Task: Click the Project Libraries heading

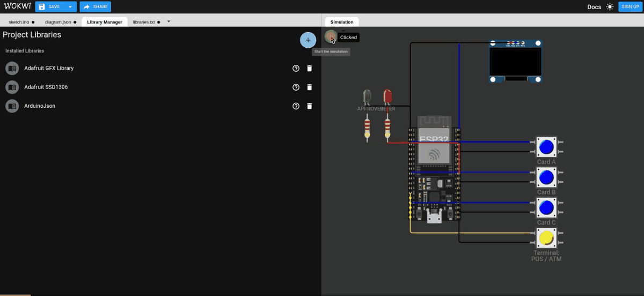Action: point(32,35)
